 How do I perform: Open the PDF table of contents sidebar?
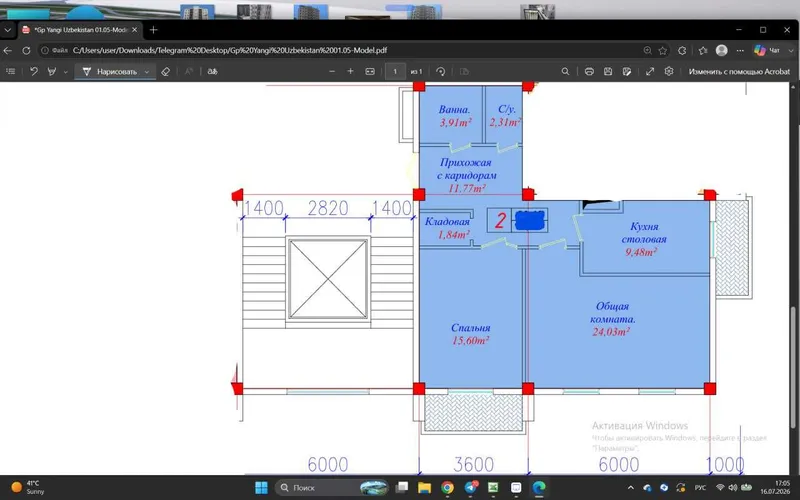(x=10, y=72)
